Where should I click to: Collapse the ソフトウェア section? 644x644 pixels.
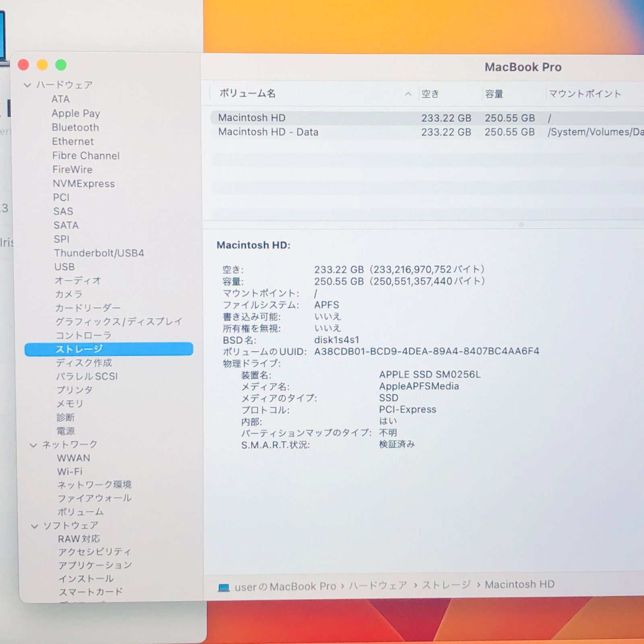point(35,526)
